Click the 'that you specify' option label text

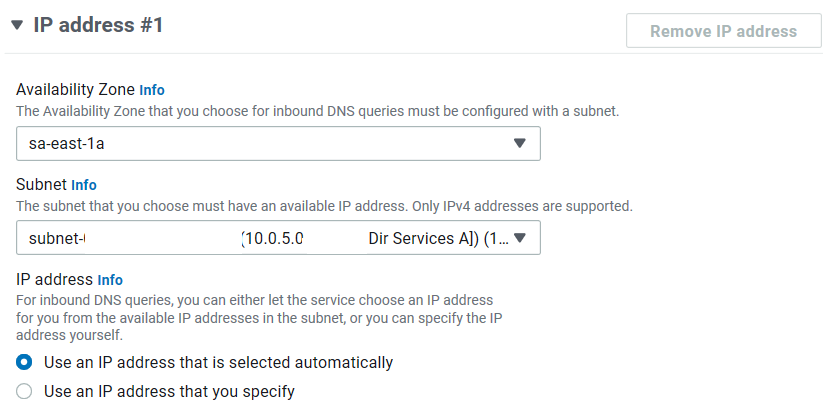(x=170, y=391)
